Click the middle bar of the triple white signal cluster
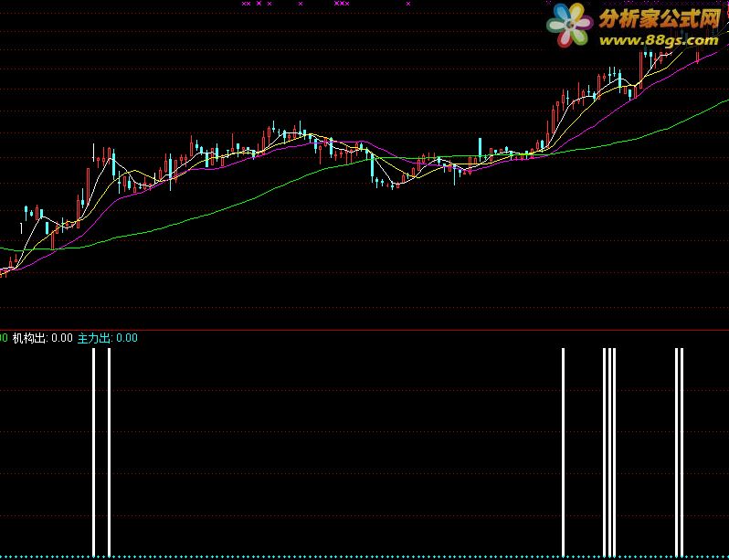 609,452
